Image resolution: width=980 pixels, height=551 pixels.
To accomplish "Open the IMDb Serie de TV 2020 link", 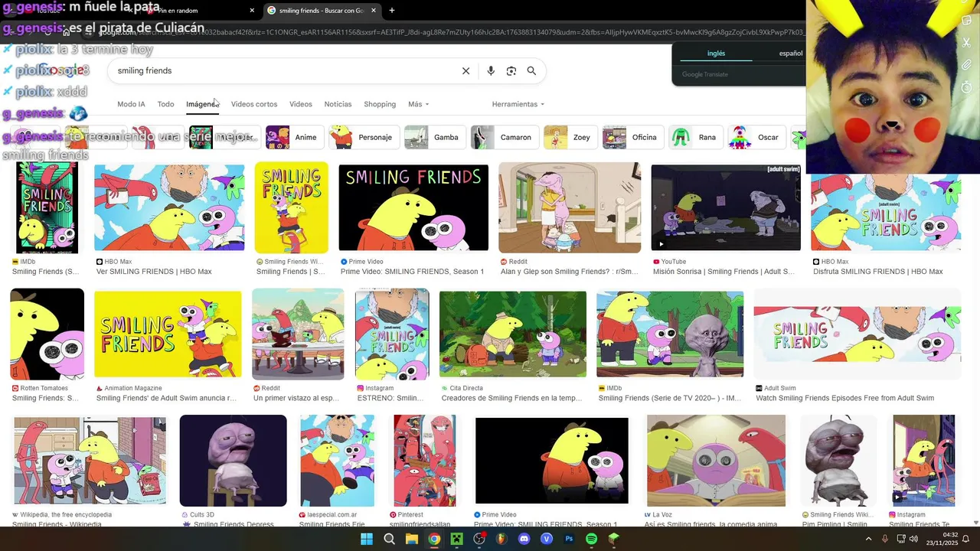I will 669,398.
